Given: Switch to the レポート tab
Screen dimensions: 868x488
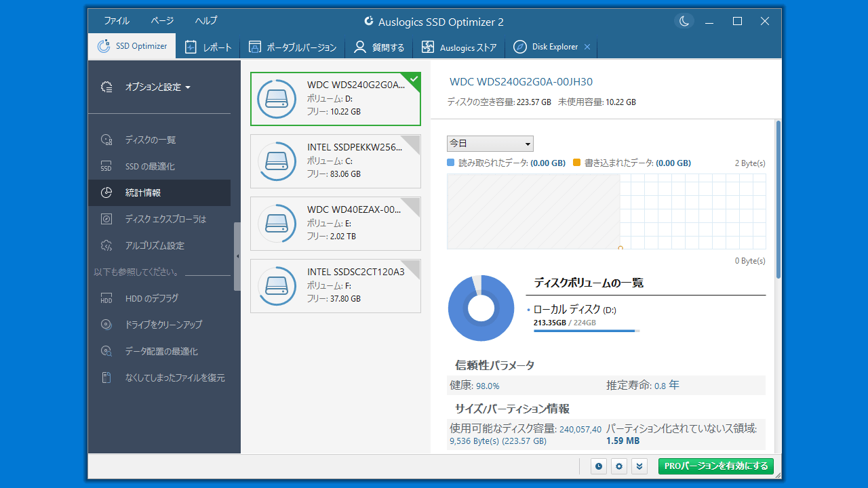Looking at the screenshot, I should (x=209, y=47).
